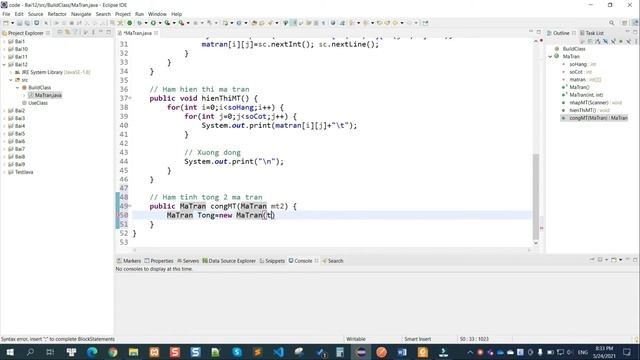
Task: Close the MaTran.java editor tab
Action: point(156,33)
